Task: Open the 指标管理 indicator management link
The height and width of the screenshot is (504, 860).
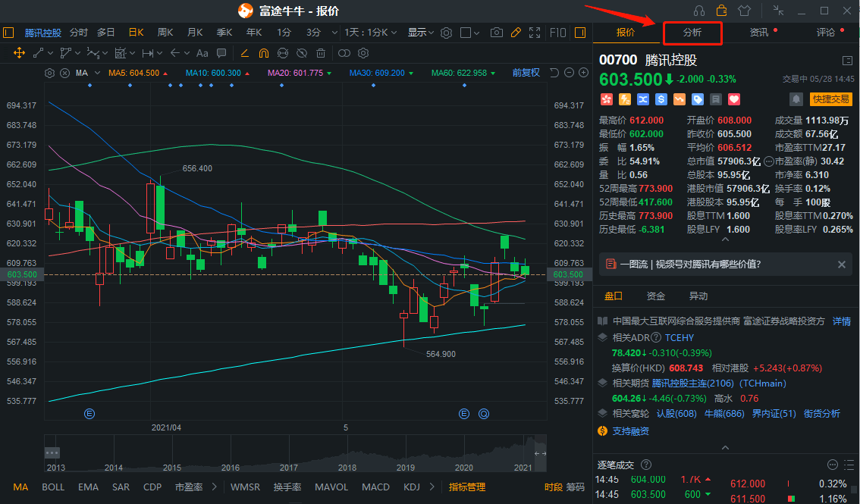Action: tap(467, 487)
